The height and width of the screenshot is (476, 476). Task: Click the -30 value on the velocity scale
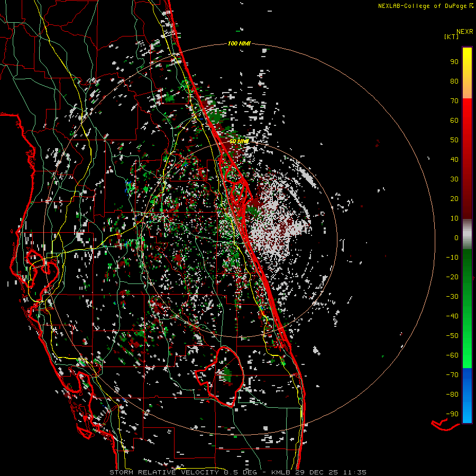[452, 297]
